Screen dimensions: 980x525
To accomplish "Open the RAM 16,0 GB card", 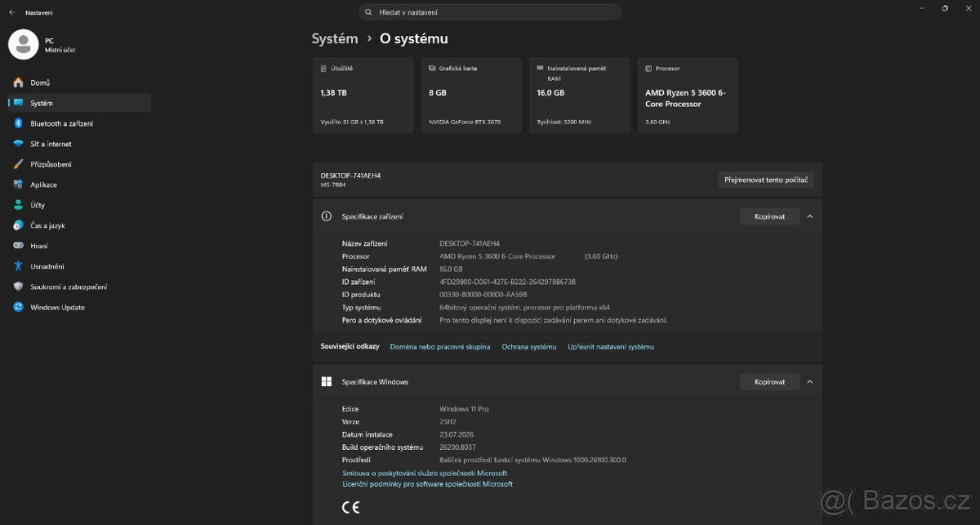I will pos(579,95).
